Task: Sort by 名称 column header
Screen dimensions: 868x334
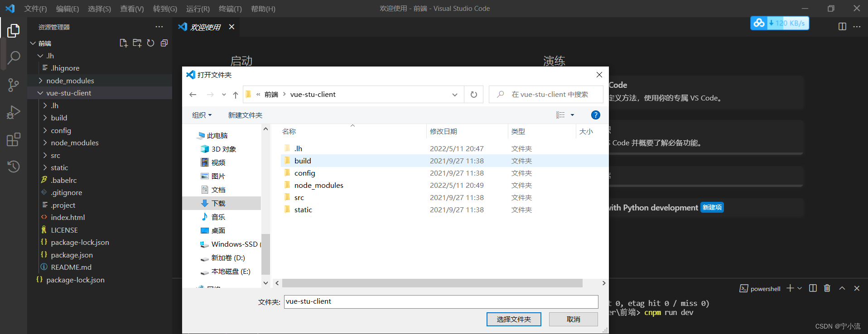Action: click(x=289, y=131)
